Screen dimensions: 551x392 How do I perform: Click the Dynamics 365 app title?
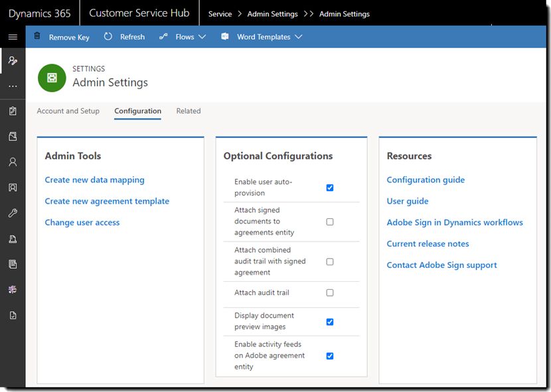tap(40, 13)
